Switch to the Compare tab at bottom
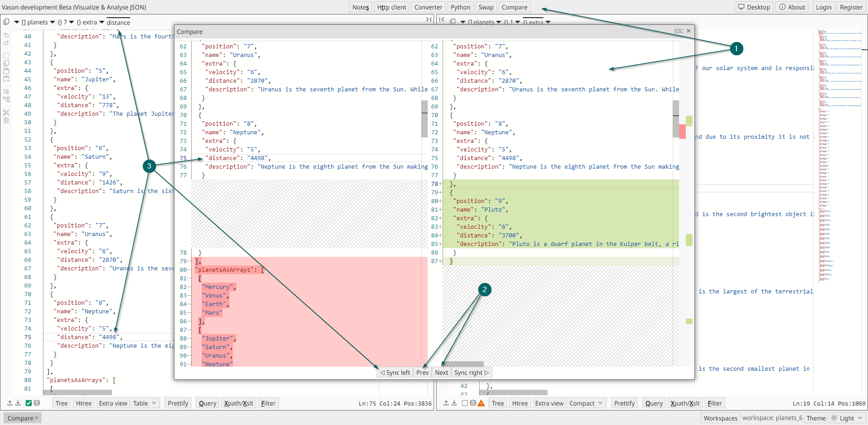 pos(20,418)
